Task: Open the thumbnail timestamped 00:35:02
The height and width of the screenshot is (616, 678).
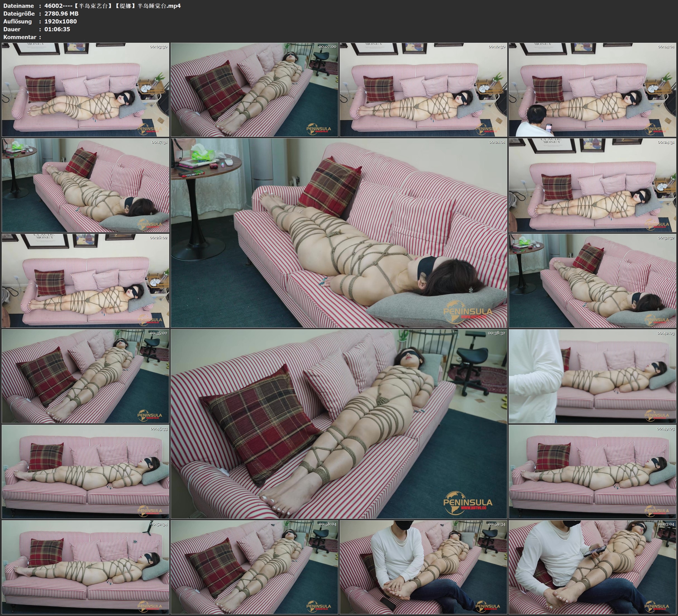Action: tap(85, 376)
